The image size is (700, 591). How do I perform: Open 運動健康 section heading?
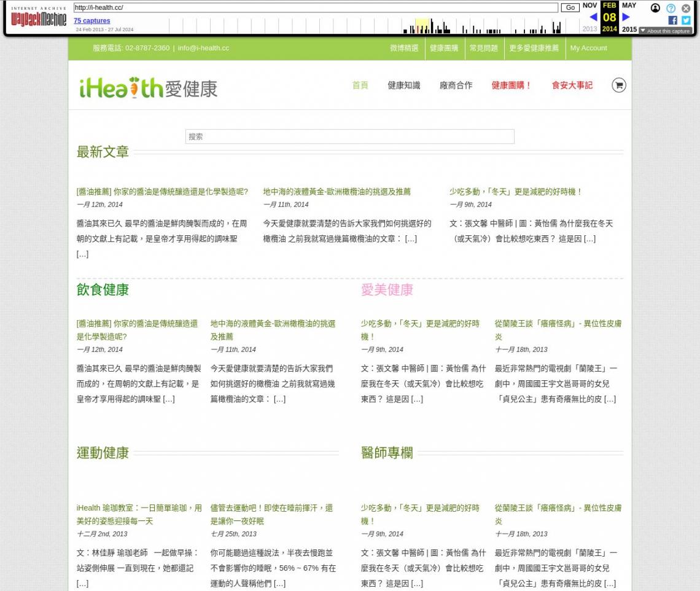[x=103, y=453]
